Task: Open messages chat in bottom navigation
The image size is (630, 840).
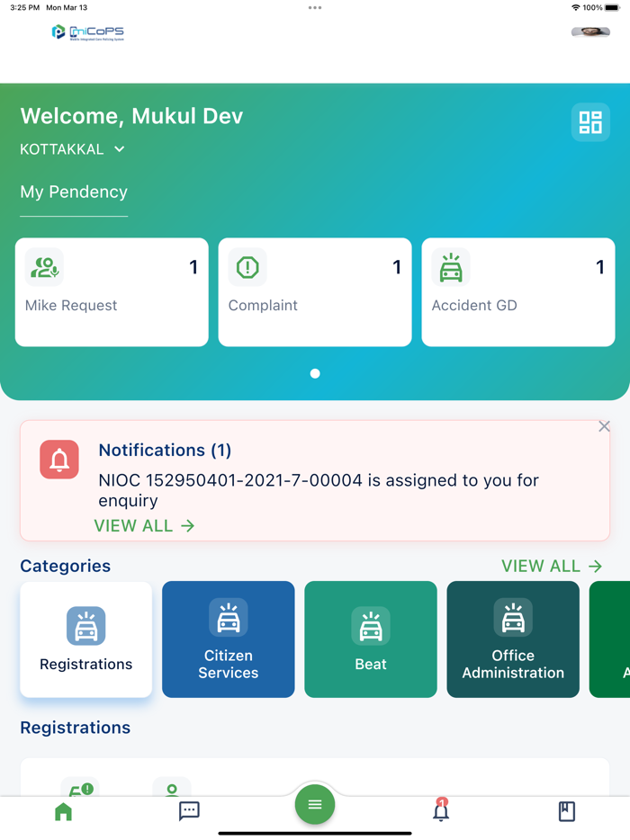Action: pyautogui.click(x=189, y=811)
